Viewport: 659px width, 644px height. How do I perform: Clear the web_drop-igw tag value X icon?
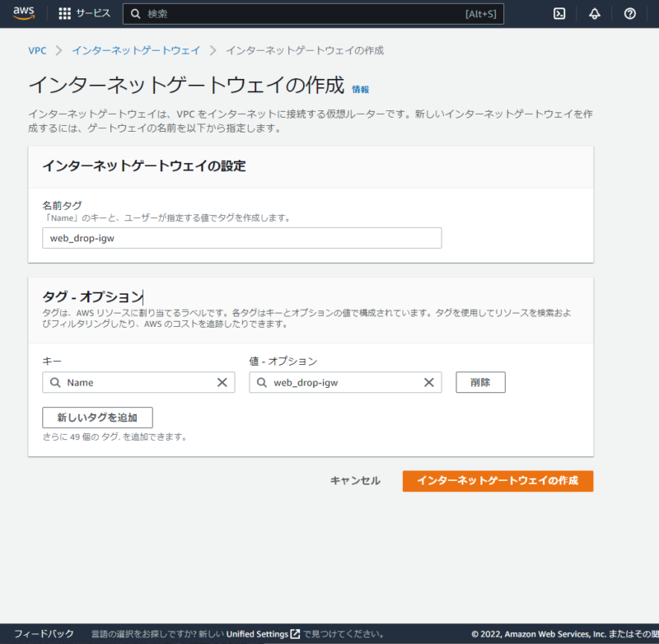click(x=428, y=382)
